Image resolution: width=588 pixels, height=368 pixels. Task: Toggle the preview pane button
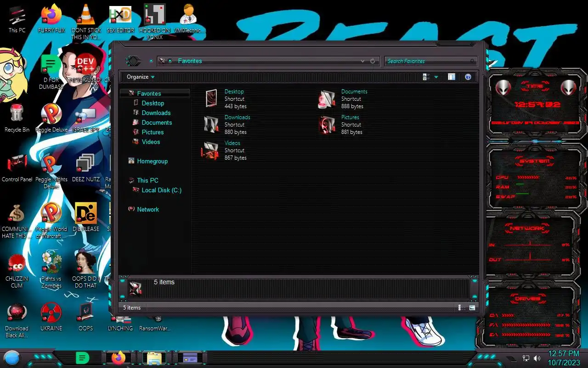coord(452,77)
